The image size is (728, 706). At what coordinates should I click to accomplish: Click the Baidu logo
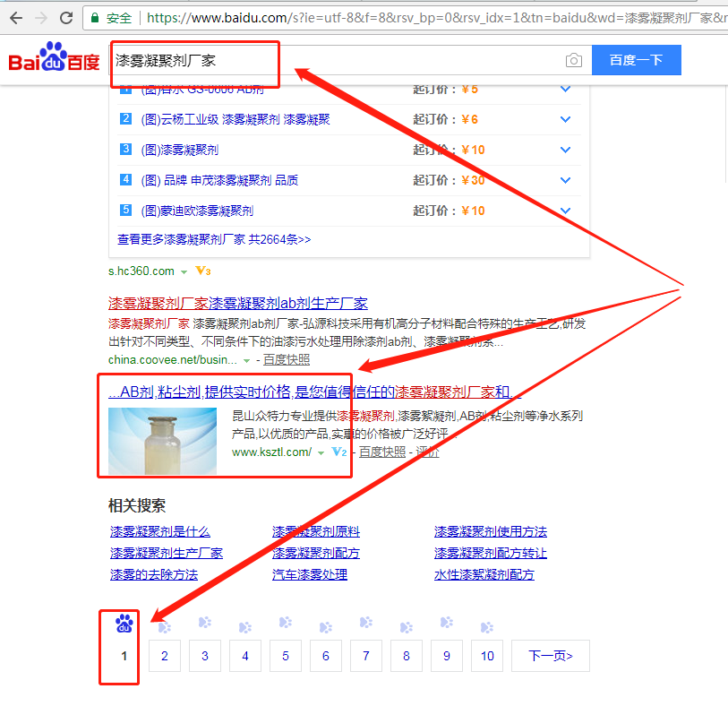54,60
